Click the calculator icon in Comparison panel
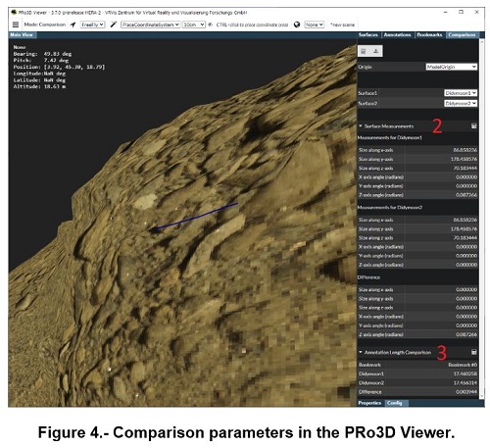 coord(364,51)
